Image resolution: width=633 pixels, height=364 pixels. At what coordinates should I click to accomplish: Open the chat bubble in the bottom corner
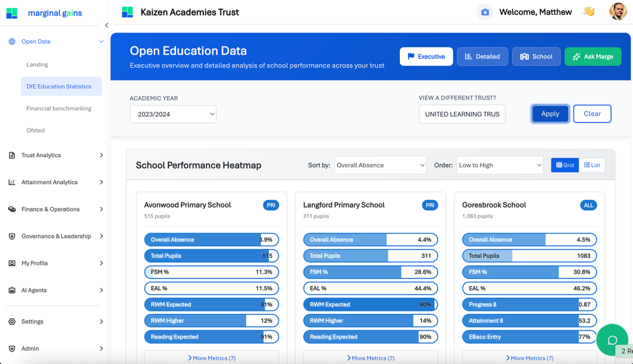(x=612, y=340)
